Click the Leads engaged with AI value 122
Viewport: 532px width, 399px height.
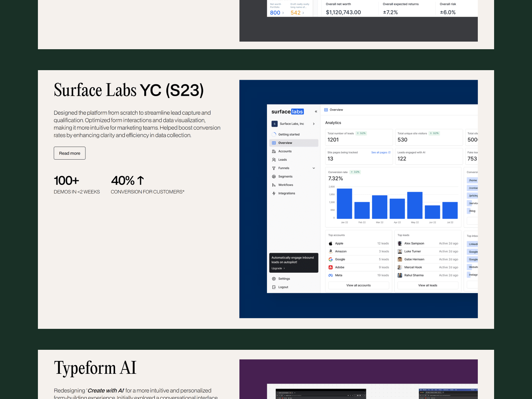pos(402,159)
